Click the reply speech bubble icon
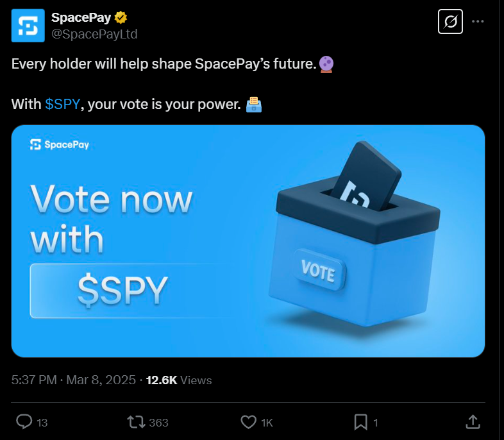Screen dimensions: 504x440 point(24,422)
